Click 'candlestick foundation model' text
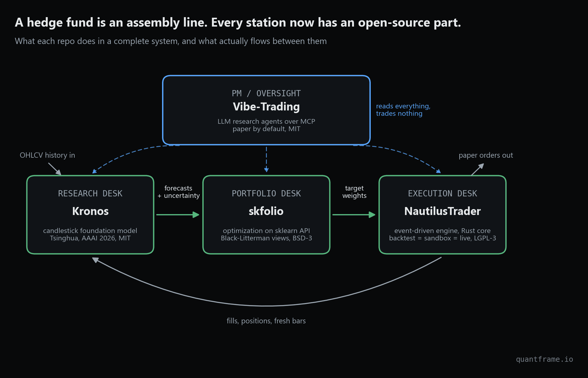Viewport: 588px width, 378px height. coord(90,231)
